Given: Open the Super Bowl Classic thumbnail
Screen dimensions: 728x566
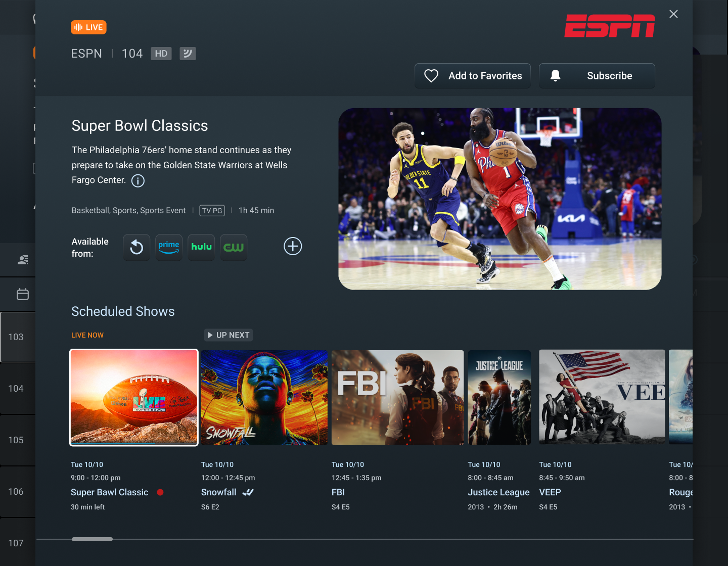Looking at the screenshot, I should click(x=134, y=398).
